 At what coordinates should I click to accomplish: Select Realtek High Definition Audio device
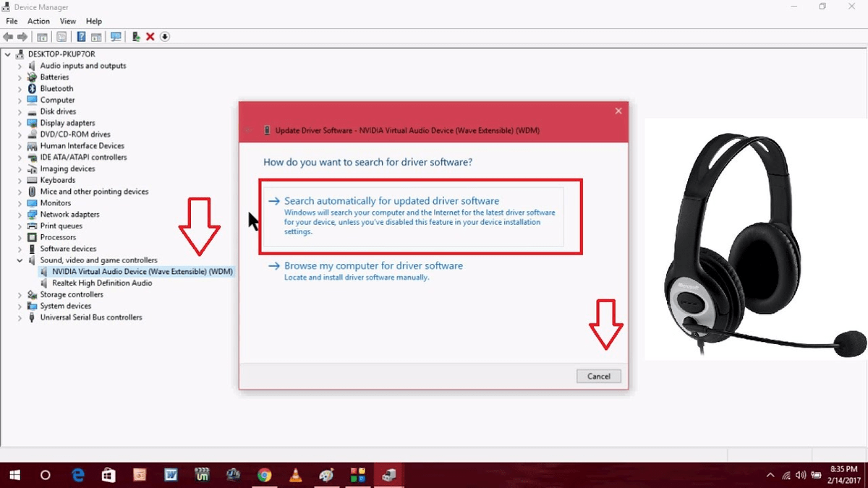tap(102, 283)
